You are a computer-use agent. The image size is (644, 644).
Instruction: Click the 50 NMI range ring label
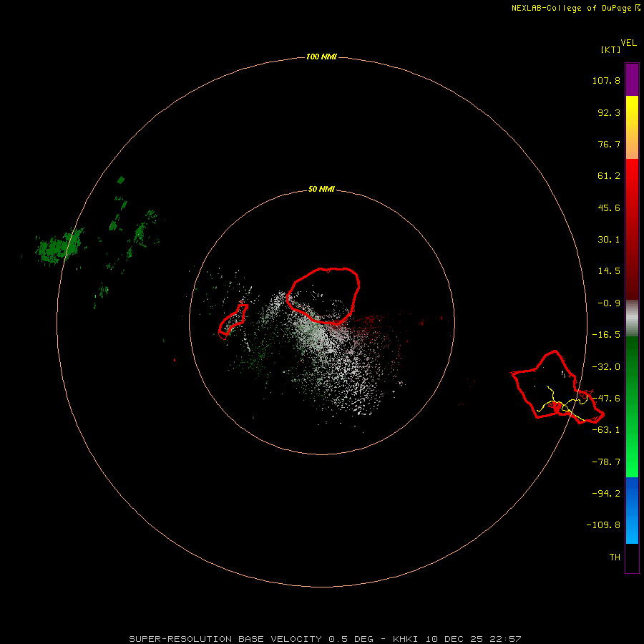(321, 189)
